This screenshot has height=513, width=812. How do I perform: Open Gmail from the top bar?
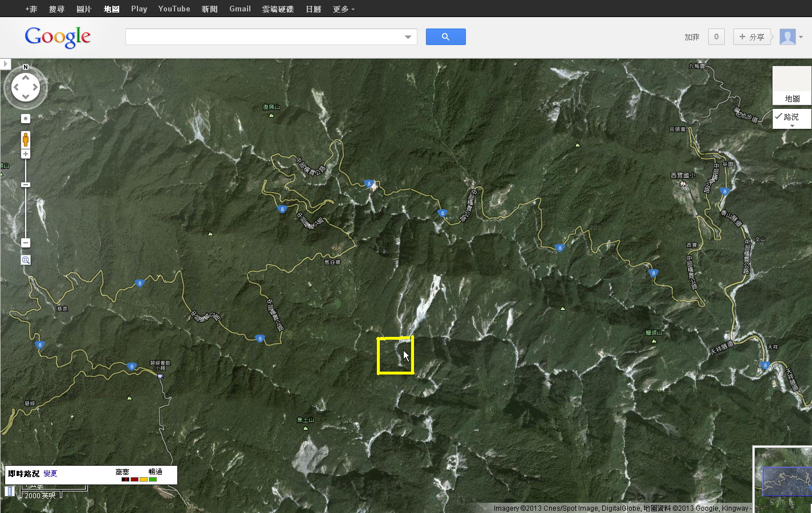(x=239, y=9)
